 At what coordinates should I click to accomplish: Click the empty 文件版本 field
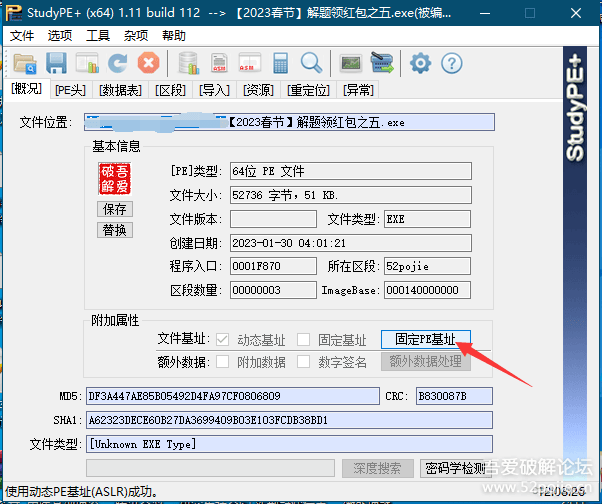273,219
